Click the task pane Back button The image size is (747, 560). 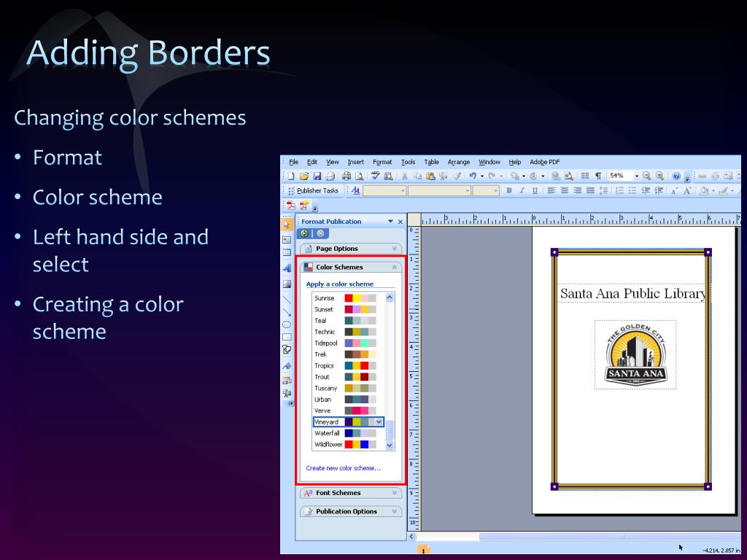[304, 233]
